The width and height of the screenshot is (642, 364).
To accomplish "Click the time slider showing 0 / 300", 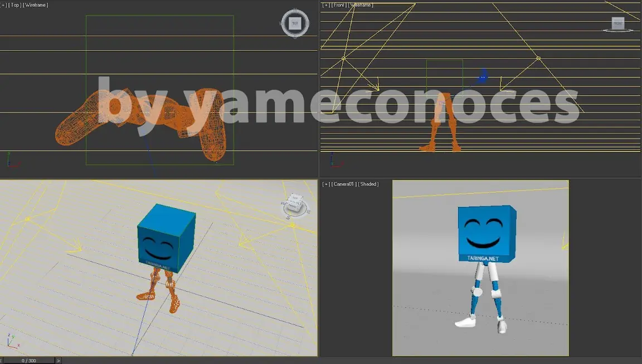I will [x=28, y=360].
